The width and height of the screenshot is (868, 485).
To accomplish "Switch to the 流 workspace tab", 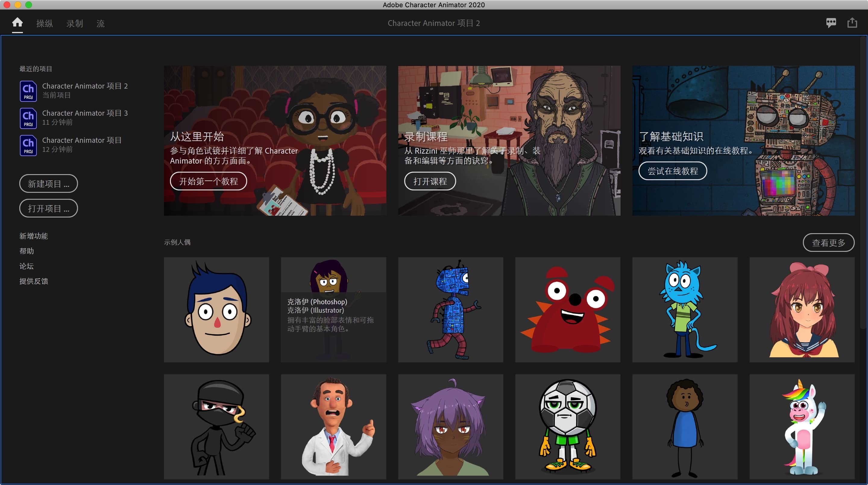I will (x=100, y=23).
